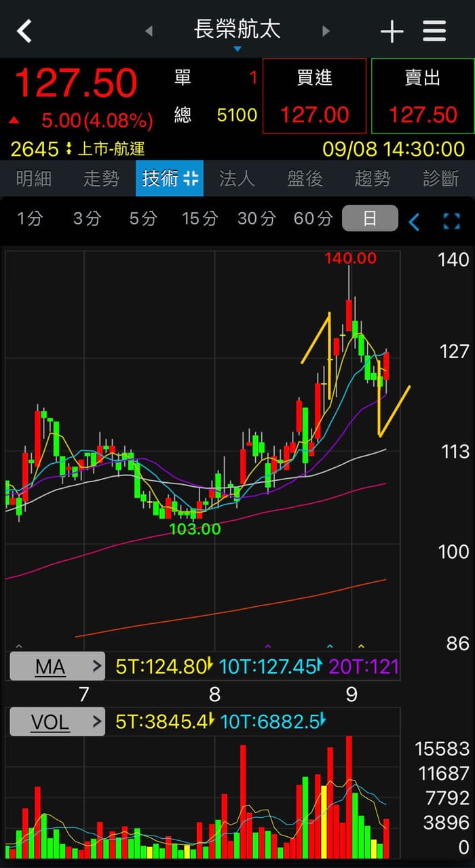Tap the volume 10T:6882.5 value
Screen dimensions: 475x868
pyautogui.click(x=273, y=722)
